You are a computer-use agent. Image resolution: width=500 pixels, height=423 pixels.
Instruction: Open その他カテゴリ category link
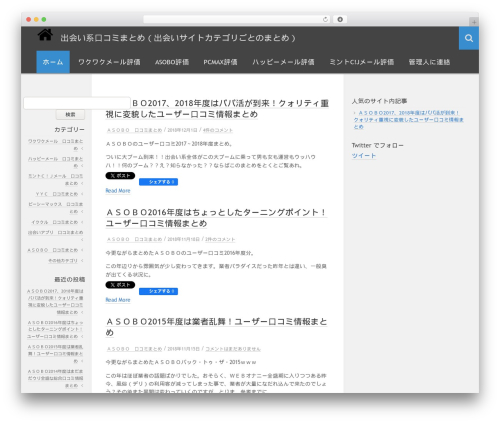tap(63, 261)
